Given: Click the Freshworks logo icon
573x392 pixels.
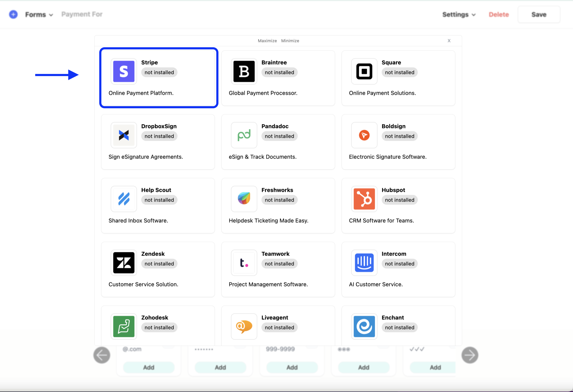Looking at the screenshot, I should (x=244, y=199).
